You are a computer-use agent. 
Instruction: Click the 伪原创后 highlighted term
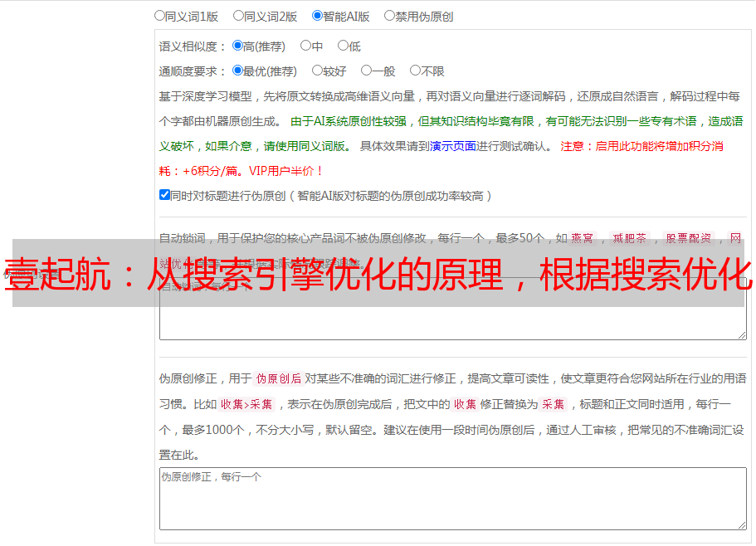tap(279, 378)
